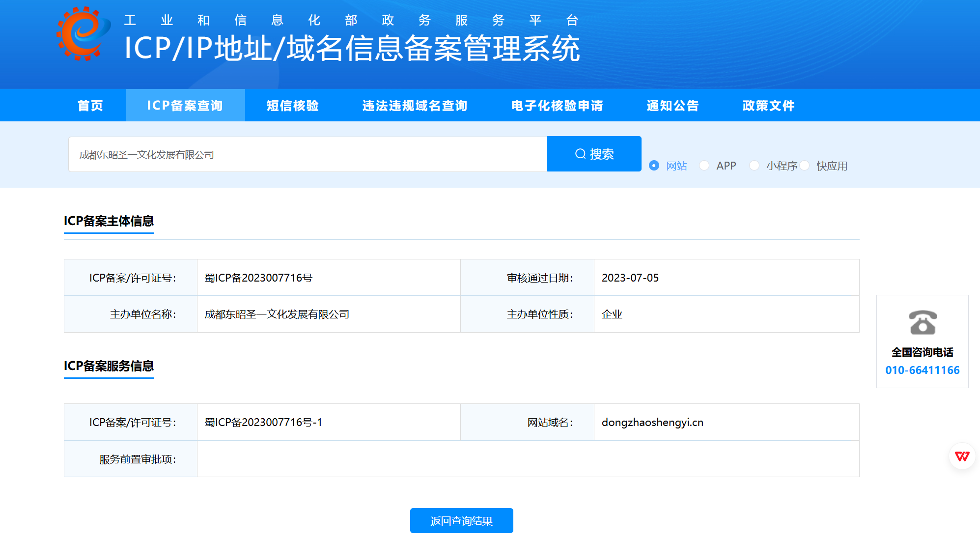Open 违法违规域名查询 tab
Image resolution: width=980 pixels, height=541 pixels.
[415, 106]
